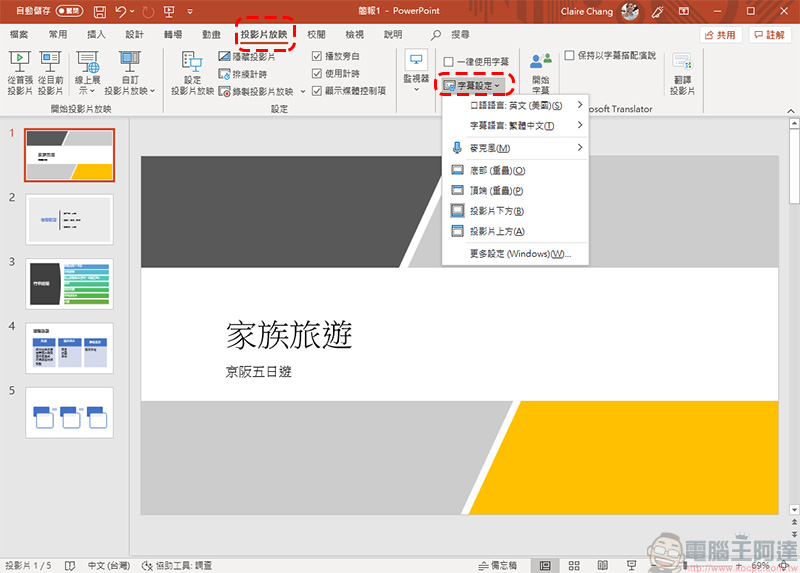Switch to Reading view icon

click(x=603, y=565)
